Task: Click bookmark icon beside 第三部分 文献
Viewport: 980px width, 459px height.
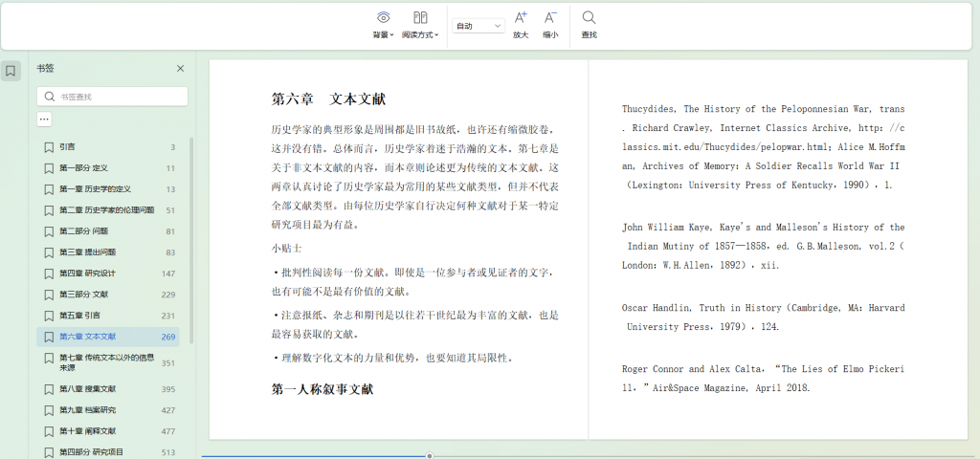Action: pyautogui.click(x=49, y=295)
